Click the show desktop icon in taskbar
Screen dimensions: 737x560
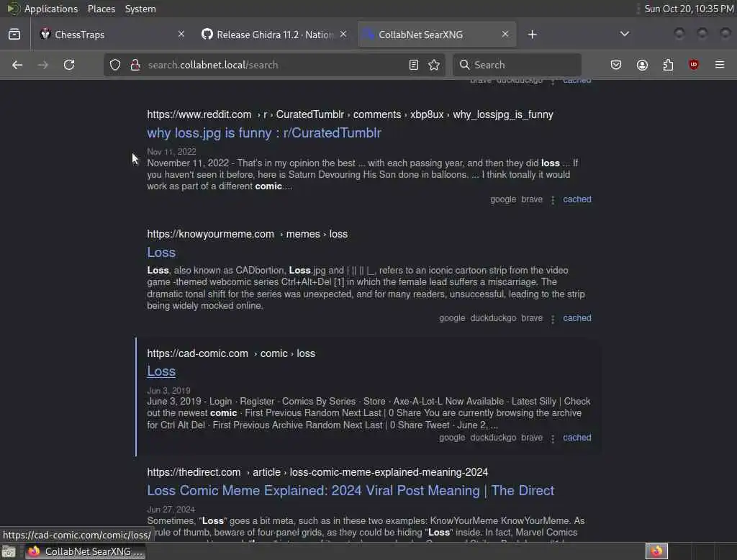coord(9,551)
